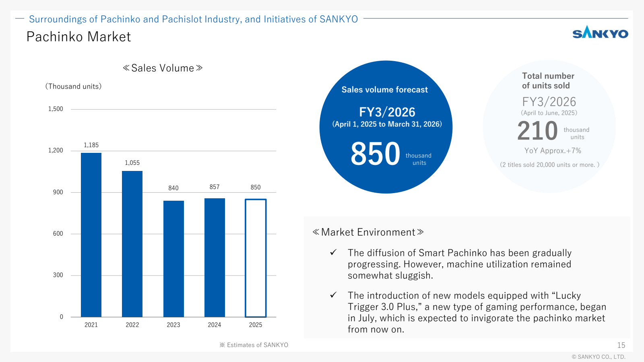Select the outlined 2025 forecast bar
This screenshot has height=362, width=644.
coord(256,258)
